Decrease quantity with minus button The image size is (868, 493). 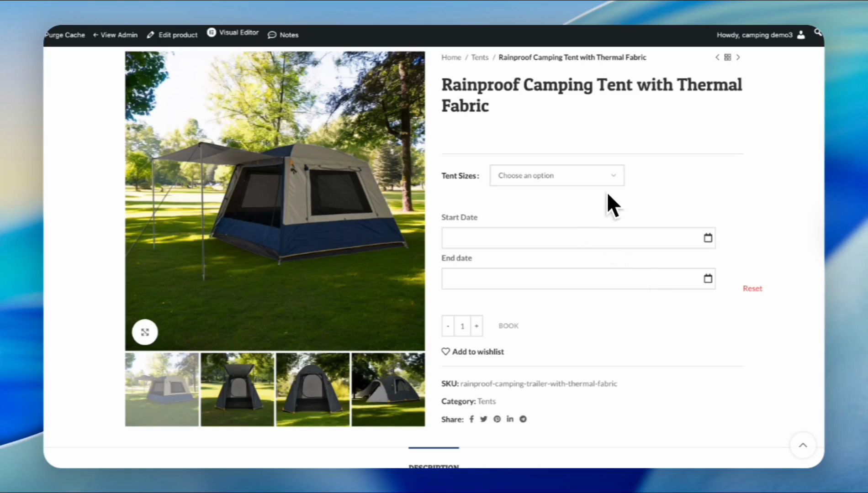448,326
